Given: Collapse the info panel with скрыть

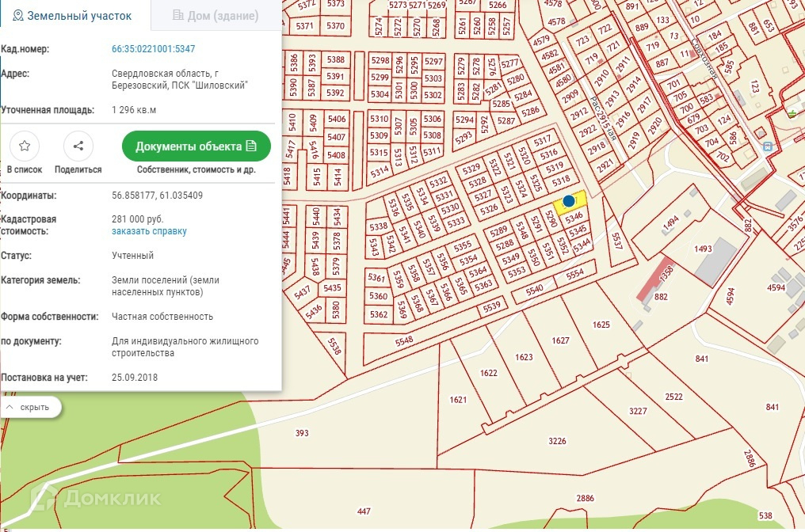Looking at the screenshot, I should pos(32,408).
